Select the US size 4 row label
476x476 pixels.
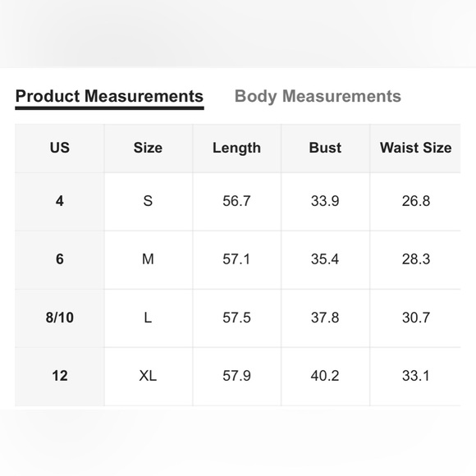[60, 201]
